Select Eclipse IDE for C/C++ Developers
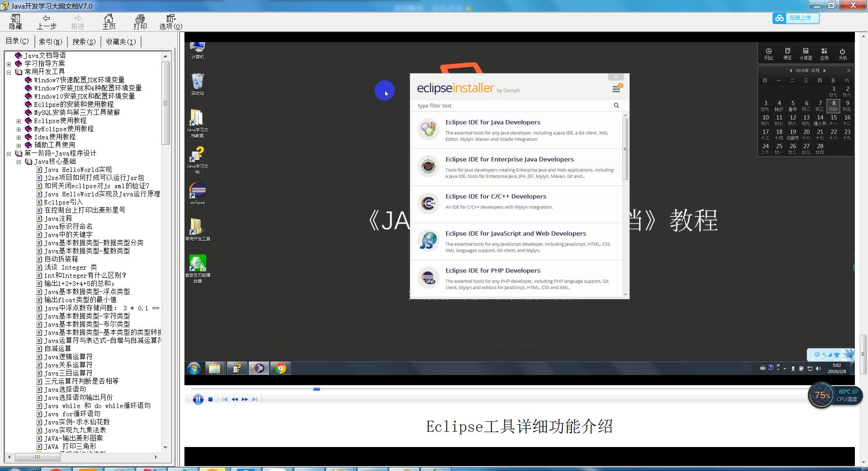Viewport: 868px width, 471px height. pos(516,204)
